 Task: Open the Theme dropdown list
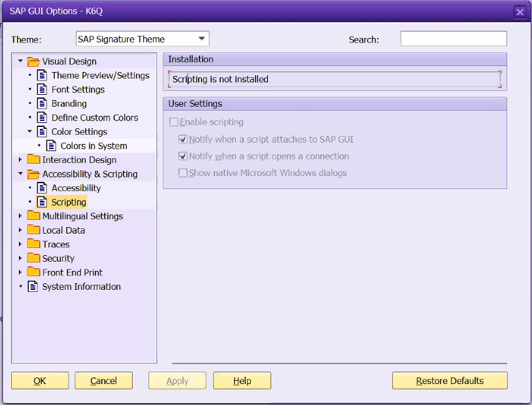[202, 39]
